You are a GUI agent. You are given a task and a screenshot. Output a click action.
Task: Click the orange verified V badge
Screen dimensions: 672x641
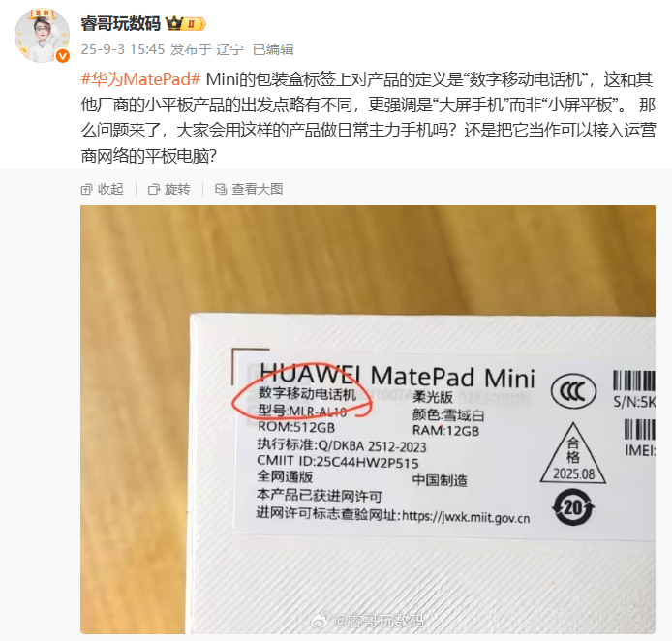(63, 56)
